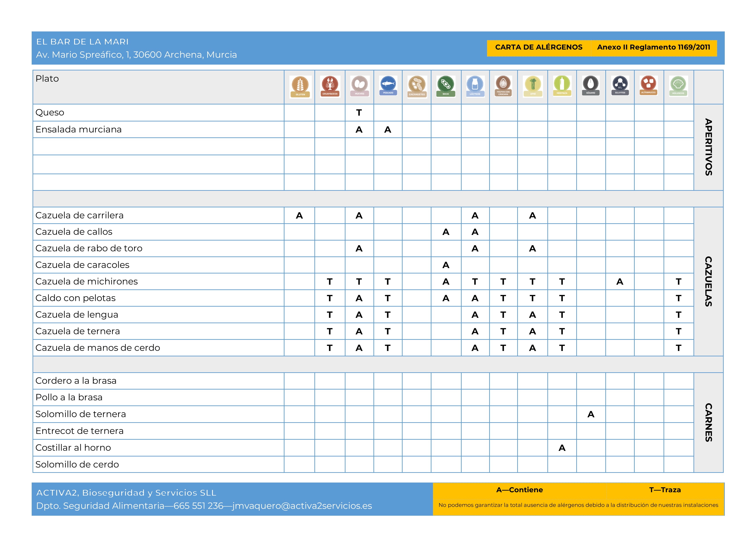Click 'Cordero a la brasa' dish name
The width and height of the screenshot is (756, 534).
pyautogui.click(x=76, y=381)
